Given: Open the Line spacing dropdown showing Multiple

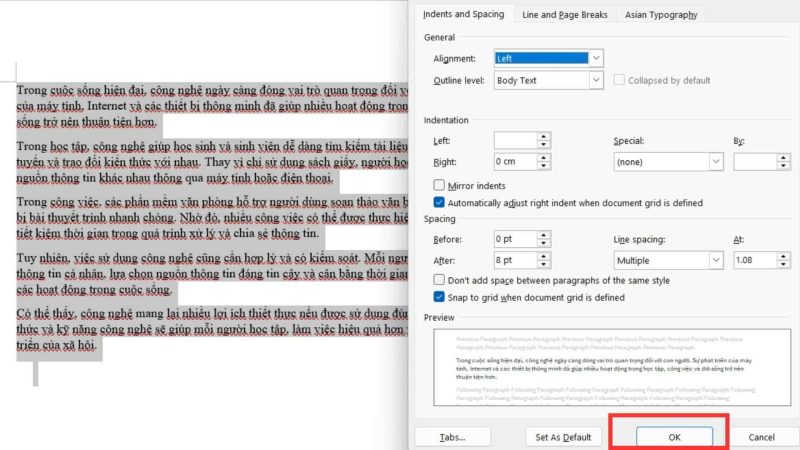Looking at the screenshot, I should [668, 260].
